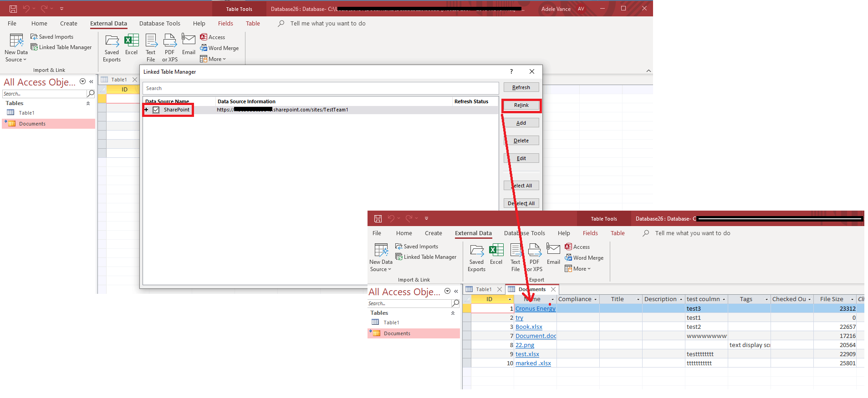
Task: Collapse Tables group in top navigation pane
Action: 88,103
